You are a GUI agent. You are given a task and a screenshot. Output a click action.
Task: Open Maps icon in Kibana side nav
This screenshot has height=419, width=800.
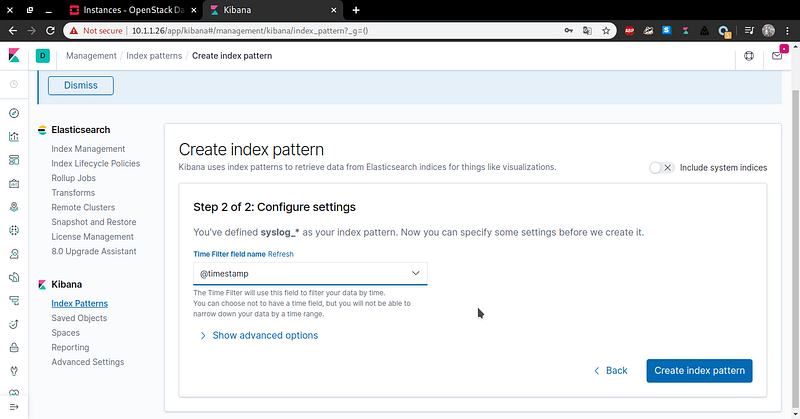14,207
